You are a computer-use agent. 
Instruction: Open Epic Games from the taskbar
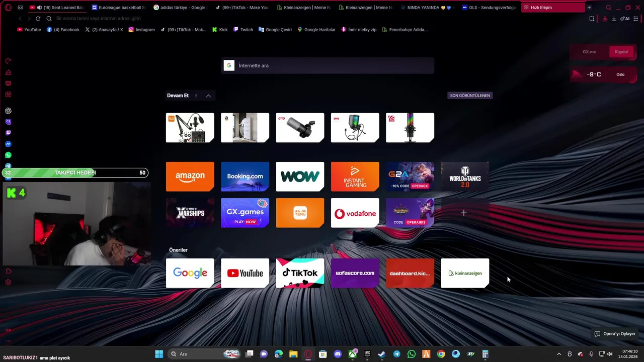(x=367, y=354)
